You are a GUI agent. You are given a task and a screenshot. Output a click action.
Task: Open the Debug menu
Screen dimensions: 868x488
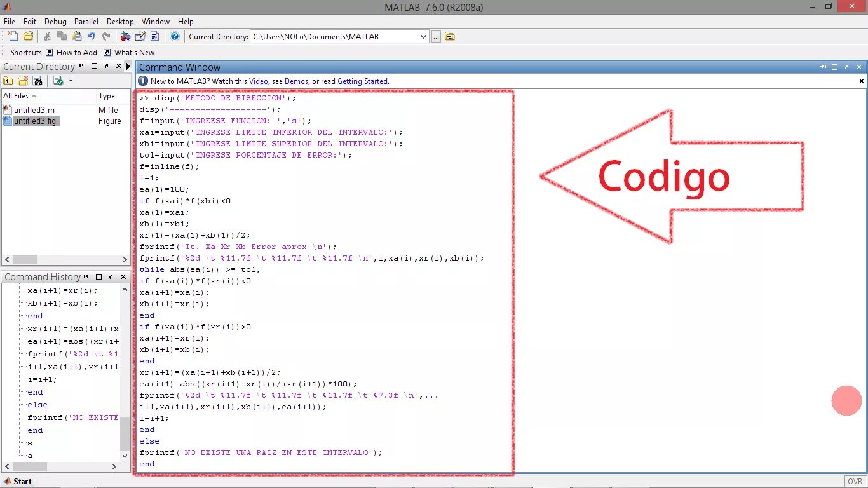pos(55,21)
